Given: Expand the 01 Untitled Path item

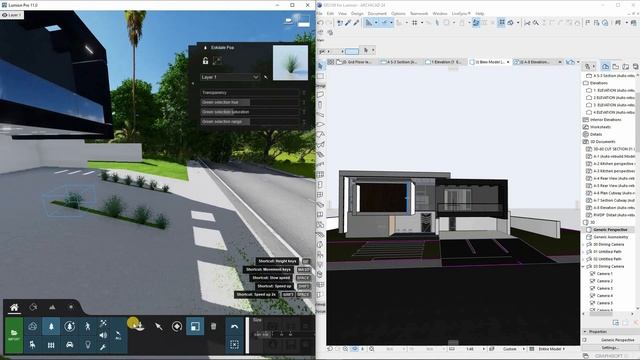Looking at the screenshot, I should pos(583,252).
